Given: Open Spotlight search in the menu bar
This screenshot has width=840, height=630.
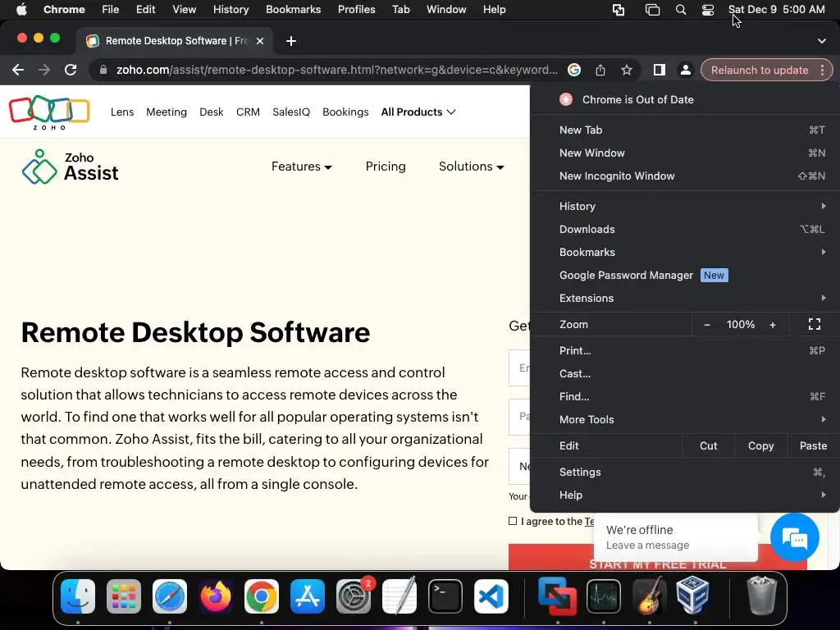Looking at the screenshot, I should [681, 10].
